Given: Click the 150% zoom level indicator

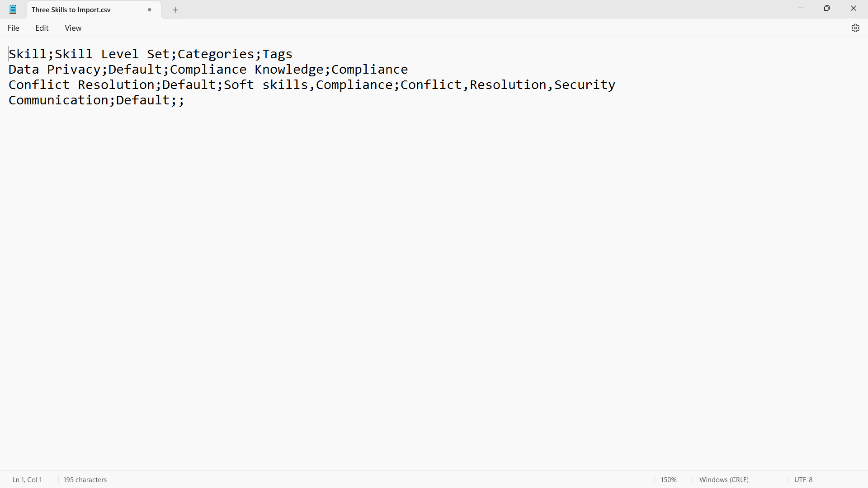Looking at the screenshot, I should (x=669, y=479).
